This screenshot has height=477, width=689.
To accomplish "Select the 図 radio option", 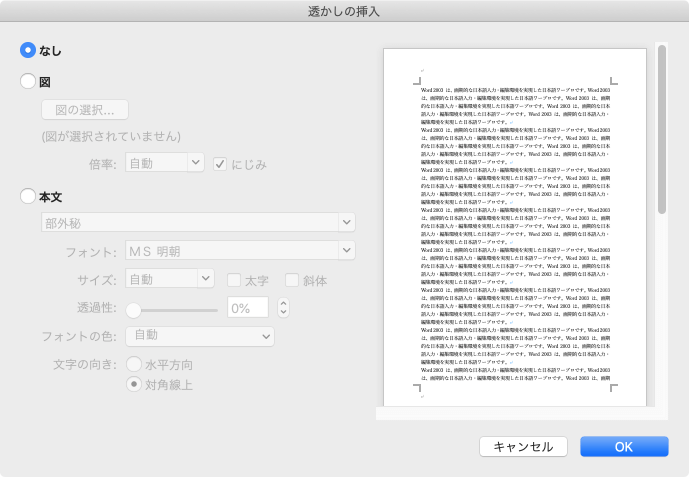I will [28, 81].
